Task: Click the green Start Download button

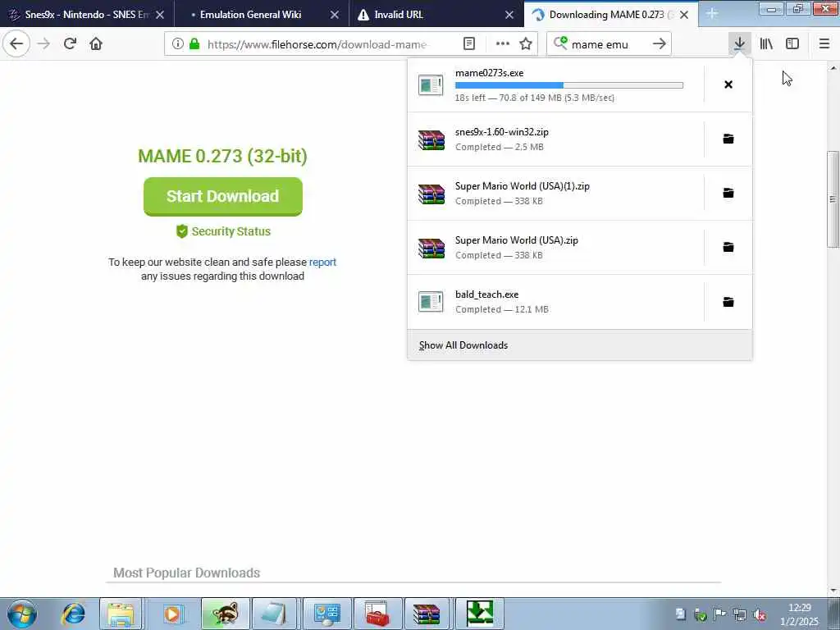Action: pos(223,197)
